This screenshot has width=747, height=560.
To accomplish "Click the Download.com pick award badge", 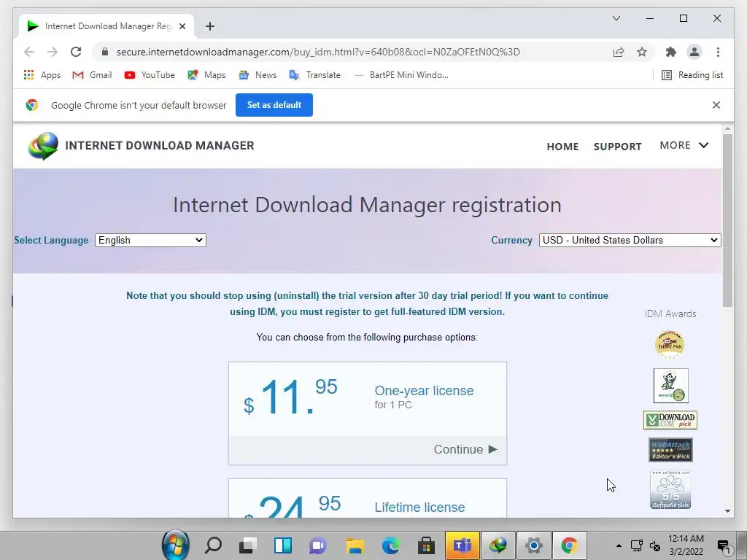I will [670, 420].
